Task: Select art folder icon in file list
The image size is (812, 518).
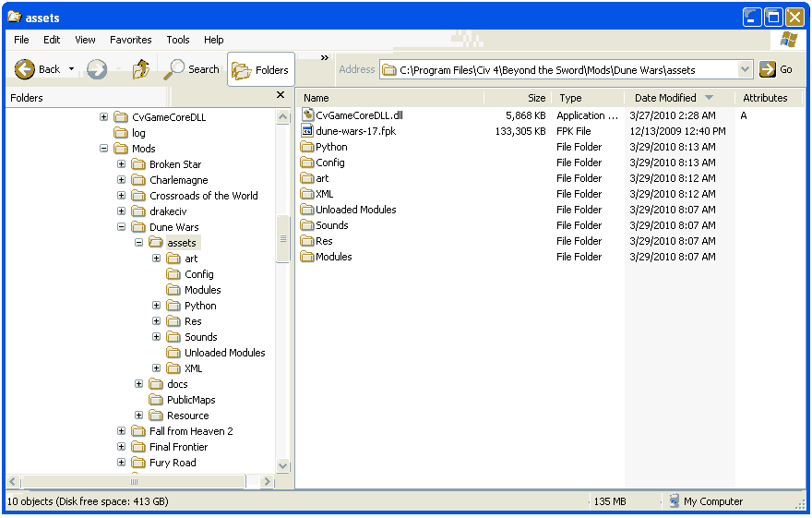Action: click(x=307, y=178)
